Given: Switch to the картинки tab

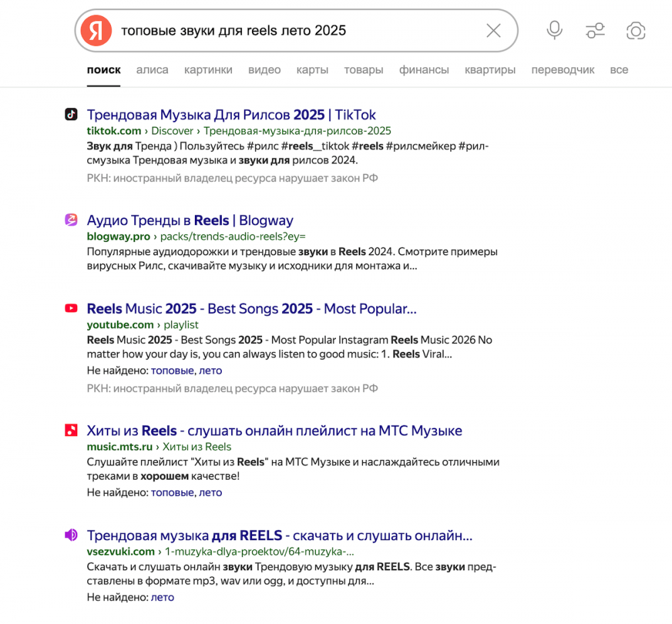Looking at the screenshot, I should (x=208, y=70).
